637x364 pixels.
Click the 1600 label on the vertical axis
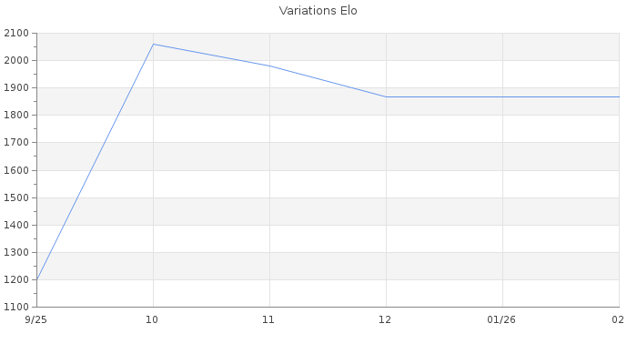pyautogui.click(x=15, y=170)
